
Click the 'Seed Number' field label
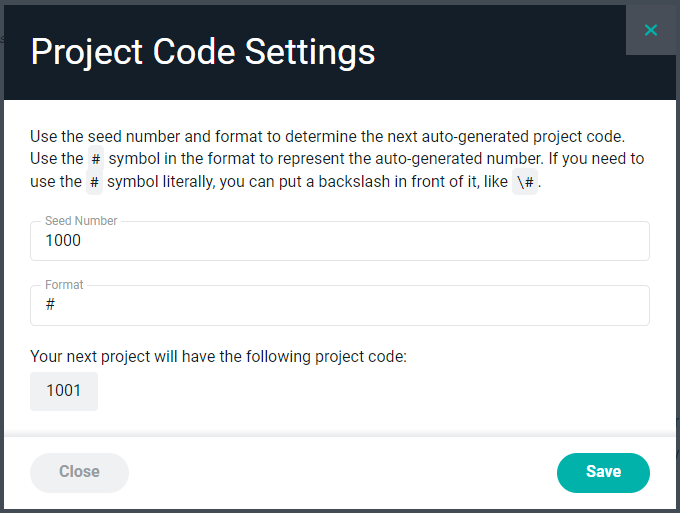tap(81, 221)
